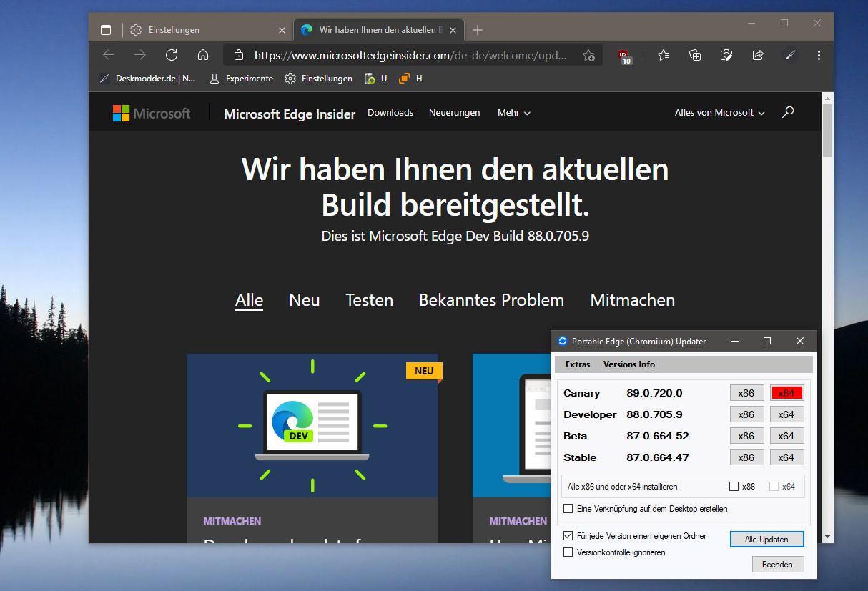Open Edge settings and more three-dot menu
This screenshot has height=591, width=868.
pyautogui.click(x=819, y=55)
